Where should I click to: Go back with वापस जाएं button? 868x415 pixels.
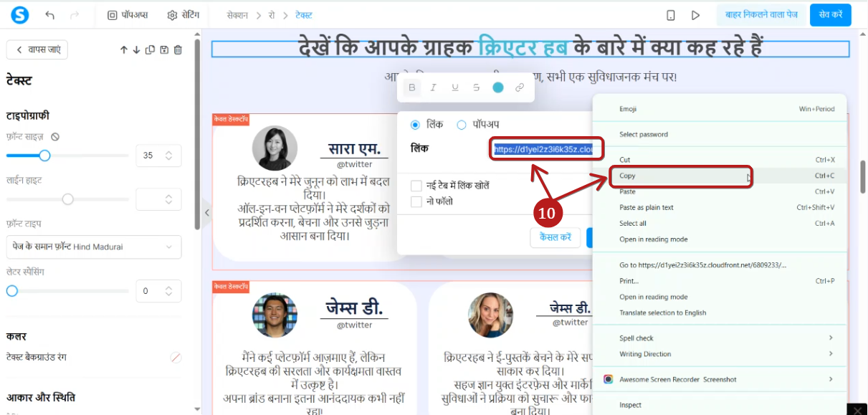38,49
